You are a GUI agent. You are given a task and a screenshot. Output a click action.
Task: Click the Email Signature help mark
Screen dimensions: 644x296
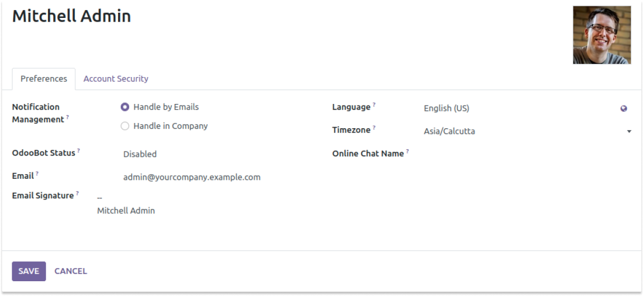[77, 193]
